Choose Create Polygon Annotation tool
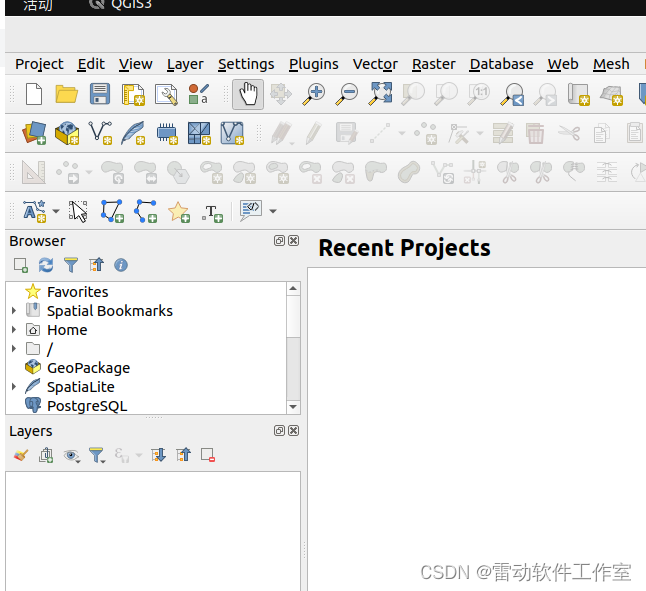Image resolution: width=646 pixels, height=591 pixels. 112,211
